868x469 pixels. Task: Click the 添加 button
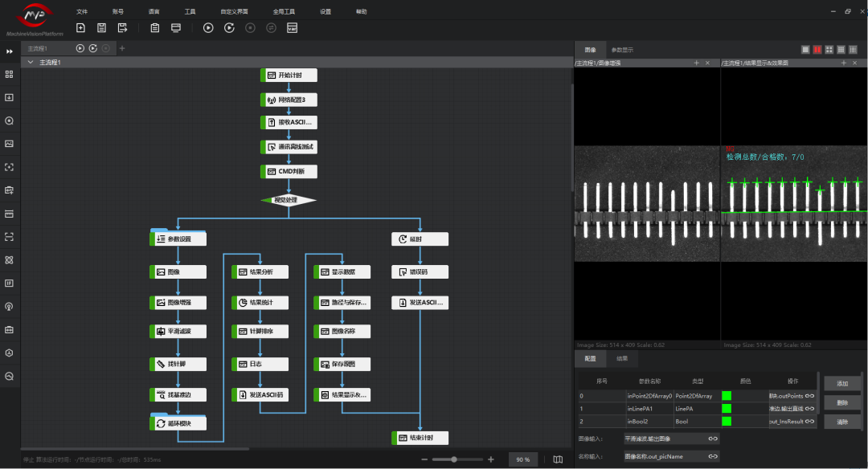(842, 384)
